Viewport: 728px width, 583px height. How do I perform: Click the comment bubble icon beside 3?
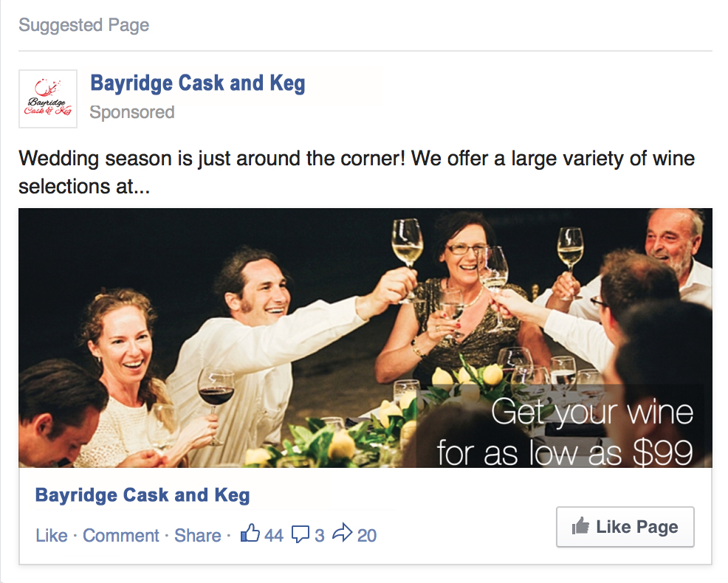[x=301, y=535]
